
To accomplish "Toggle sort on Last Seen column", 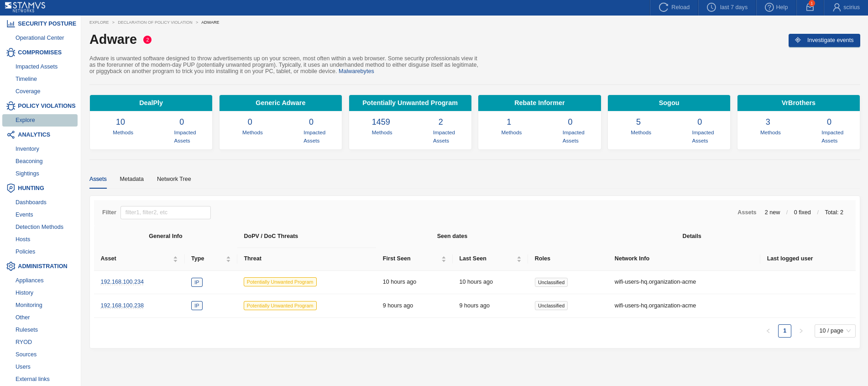I will (x=519, y=259).
